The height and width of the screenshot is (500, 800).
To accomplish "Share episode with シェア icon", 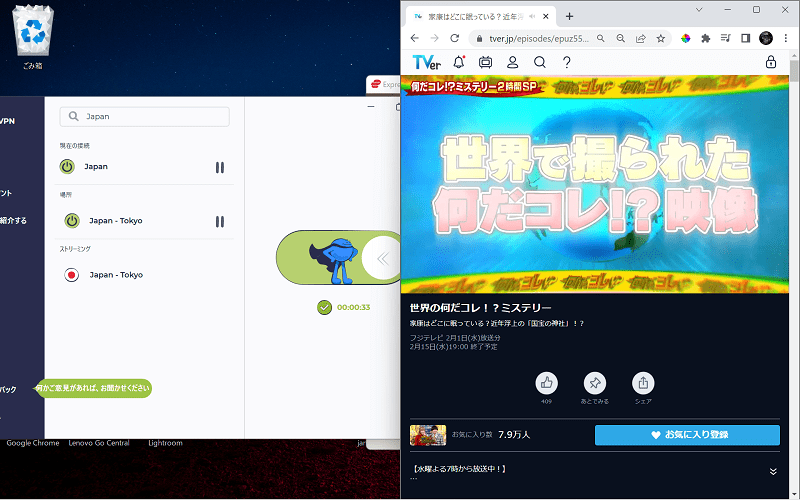I will (643, 383).
